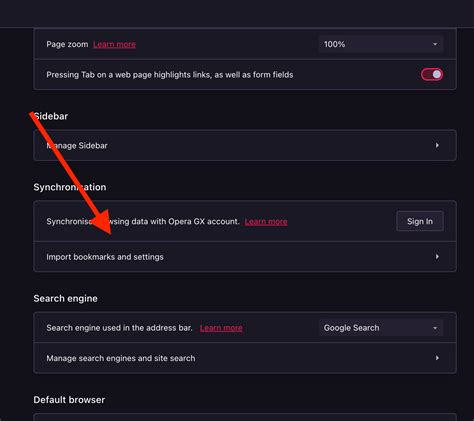Screen dimensions: 474x421
Task: Click Sign In button for synchronisation
Action: pos(420,221)
